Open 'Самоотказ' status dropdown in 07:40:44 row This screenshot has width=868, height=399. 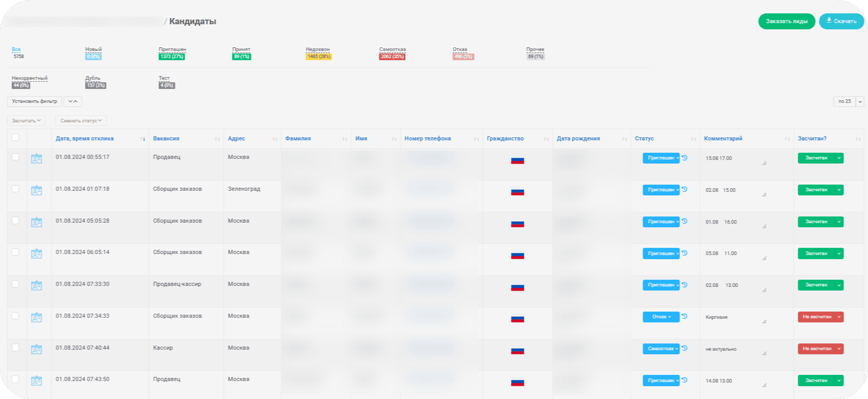click(x=661, y=349)
